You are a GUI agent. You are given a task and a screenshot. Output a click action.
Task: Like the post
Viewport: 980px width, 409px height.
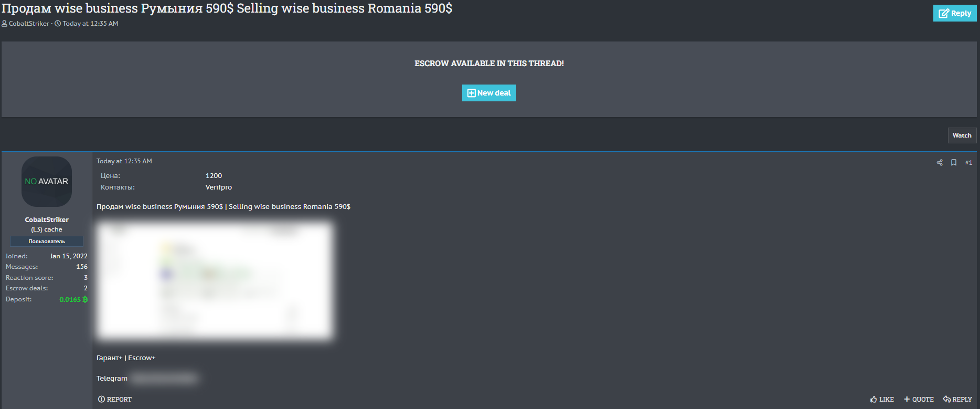pos(882,400)
